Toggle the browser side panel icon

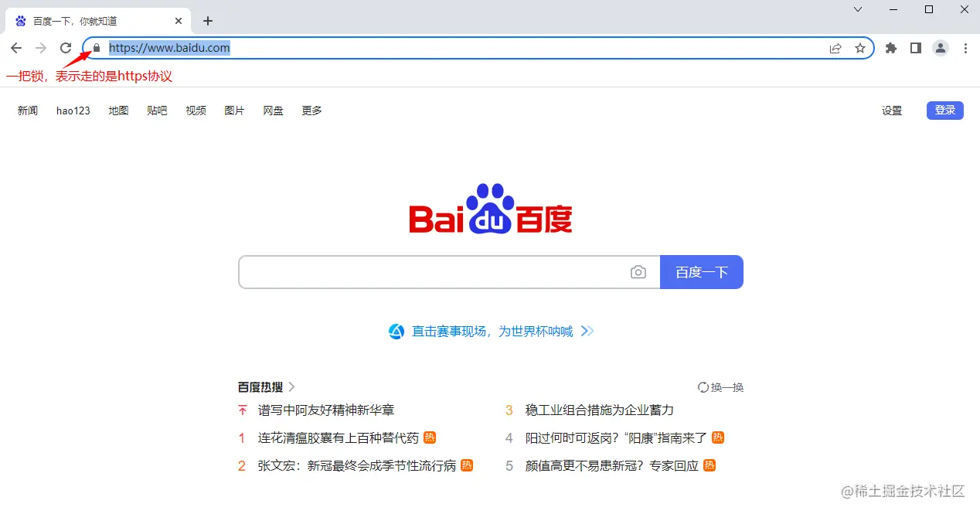pos(916,48)
